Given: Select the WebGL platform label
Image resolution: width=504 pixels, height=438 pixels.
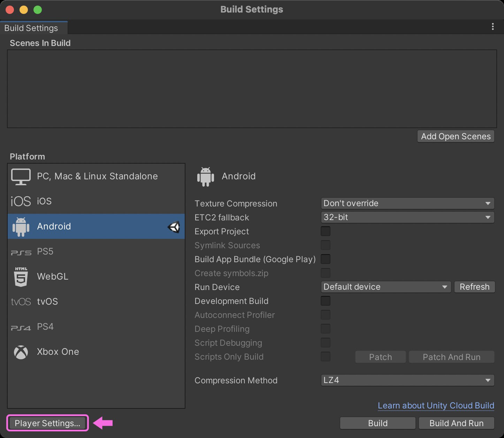Looking at the screenshot, I should point(53,276).
